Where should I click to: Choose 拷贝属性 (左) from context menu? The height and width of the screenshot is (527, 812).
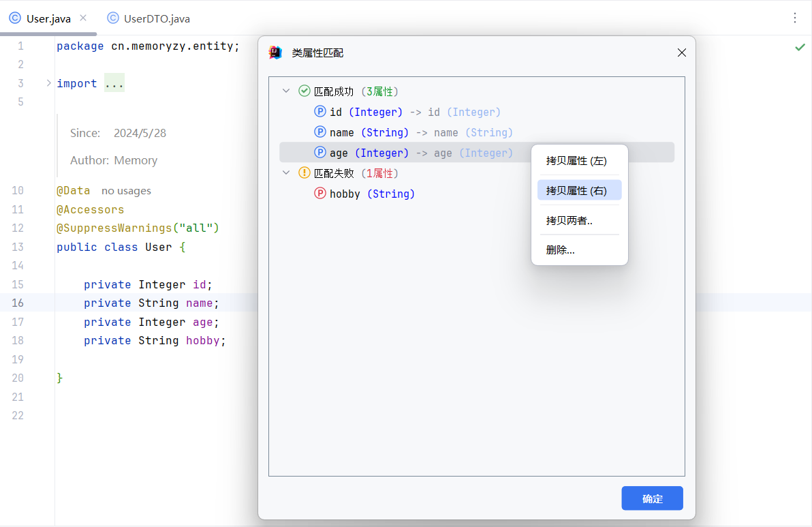point(576,161)
